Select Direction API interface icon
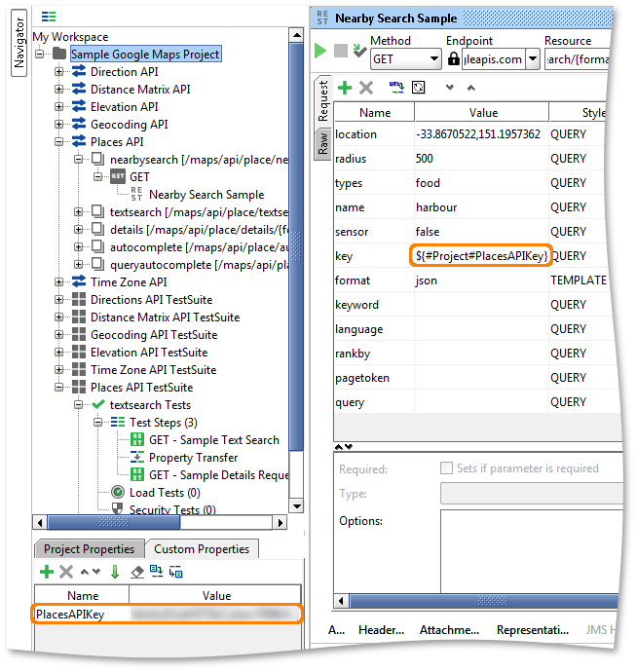The width and height of the screenshot is (636, 672). (x=79, y=71)
